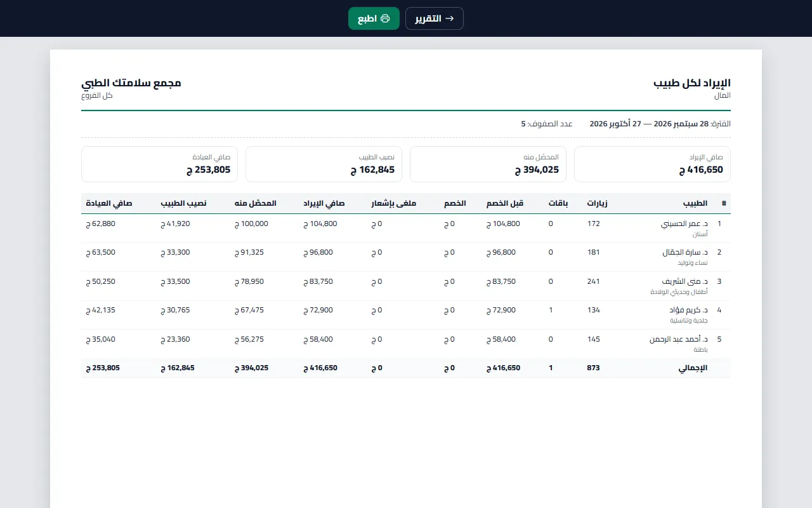
Task: Click the قبل الخصم column header
Action: pyautogui.click(x=505, y=203)
